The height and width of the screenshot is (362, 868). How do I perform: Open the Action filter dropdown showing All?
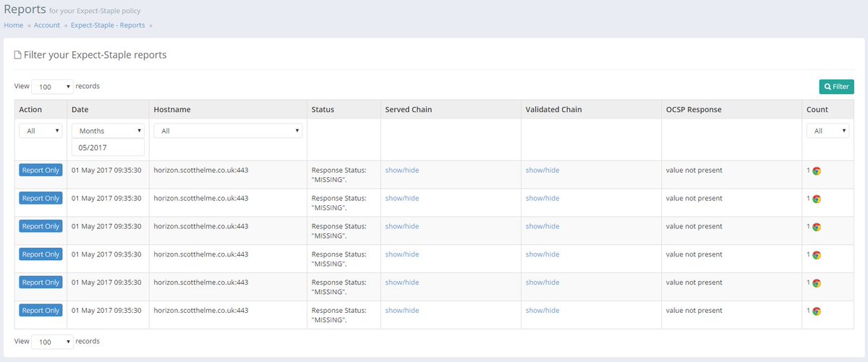pyautogui.click(x=41, y=131)
